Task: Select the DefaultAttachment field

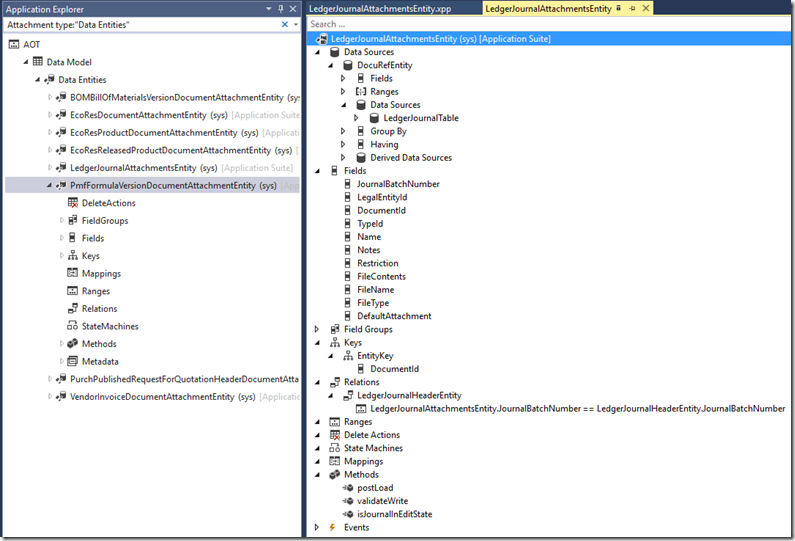Action: tap(394, 316)
